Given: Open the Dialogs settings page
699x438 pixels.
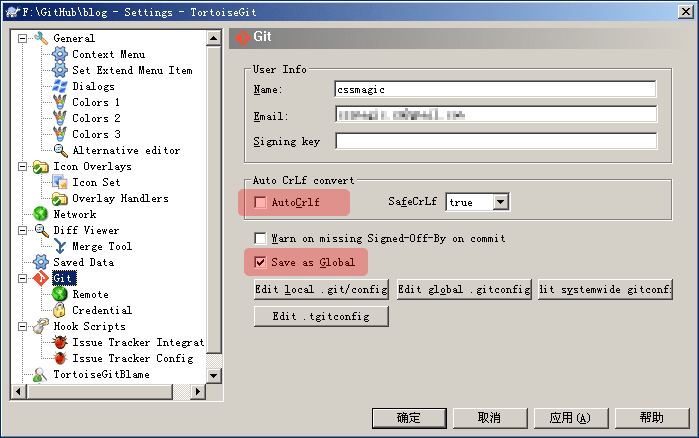Looking at the screenshot, I should (93, 86).
